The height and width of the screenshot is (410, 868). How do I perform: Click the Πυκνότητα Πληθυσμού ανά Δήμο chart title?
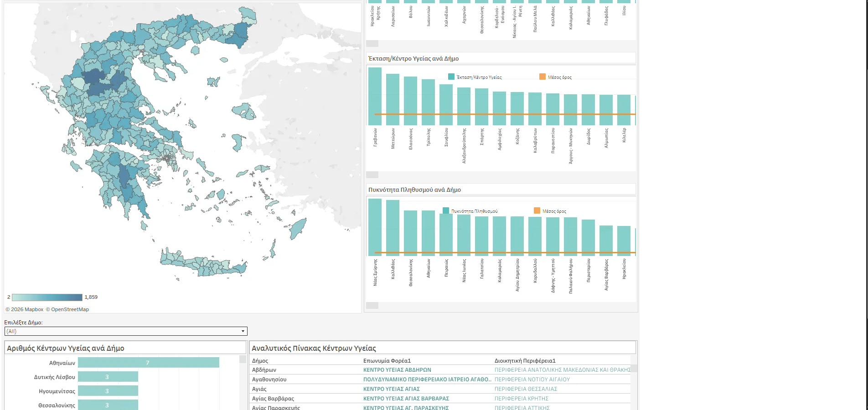tap(414, 190)
